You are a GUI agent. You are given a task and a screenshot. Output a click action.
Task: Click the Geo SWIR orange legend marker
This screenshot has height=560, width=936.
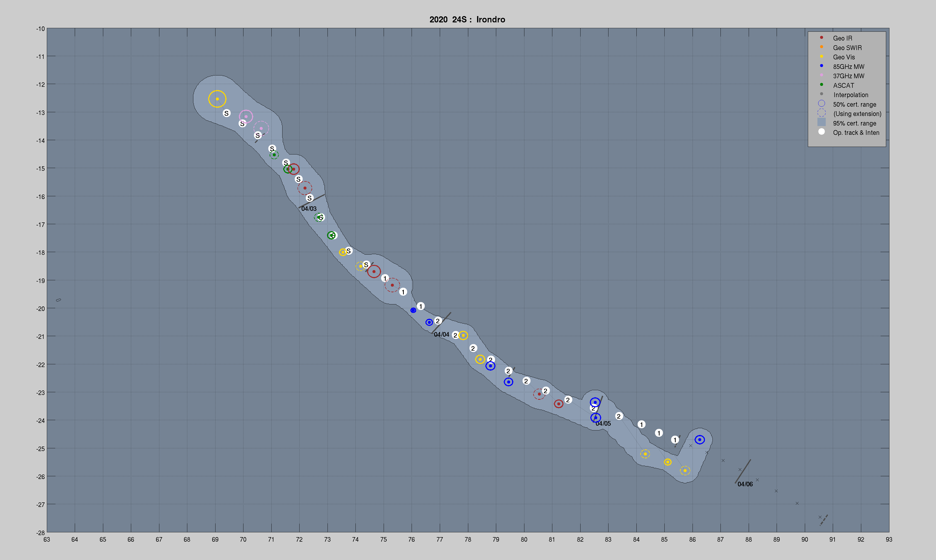(821, 47)
